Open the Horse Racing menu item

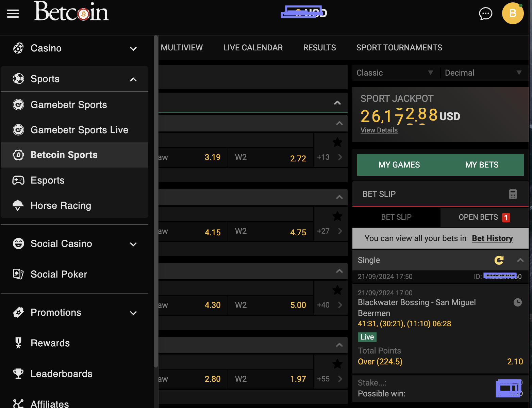tap(74, 205)
